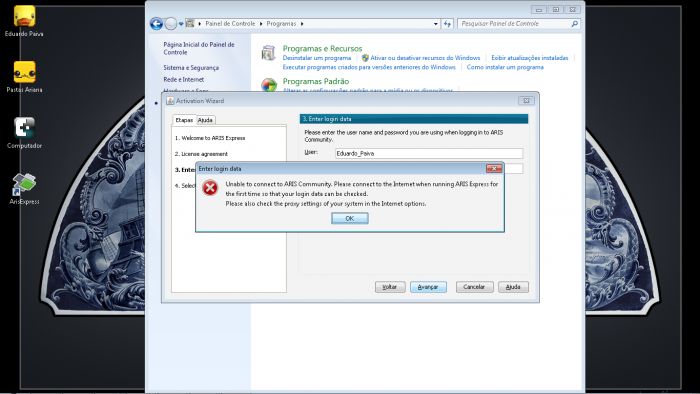Close the Enter login data error dialog
Image resolution: width=700 pixels, height=394 pixels.
(x=494, y=168)
